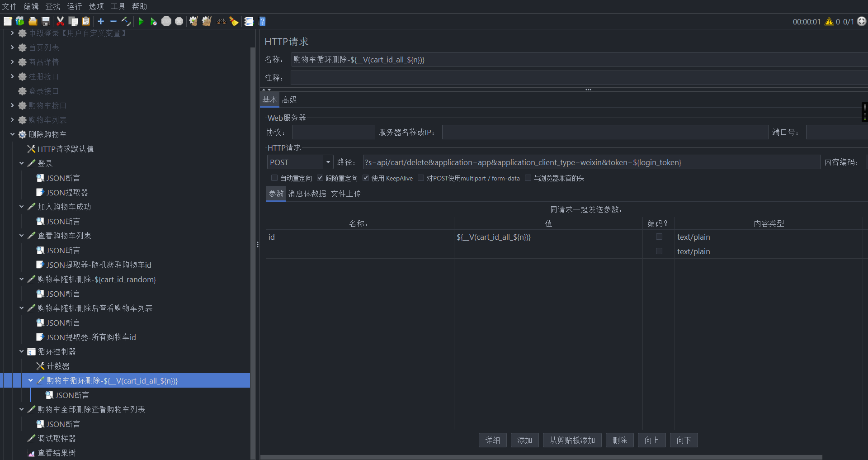Click the tree panel vertical scrollbar
The image size is (868, 460).
(x=253, y=253)
